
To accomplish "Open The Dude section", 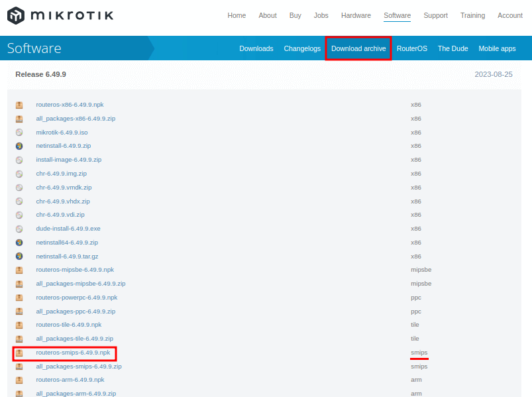I will tap(452, 49).
